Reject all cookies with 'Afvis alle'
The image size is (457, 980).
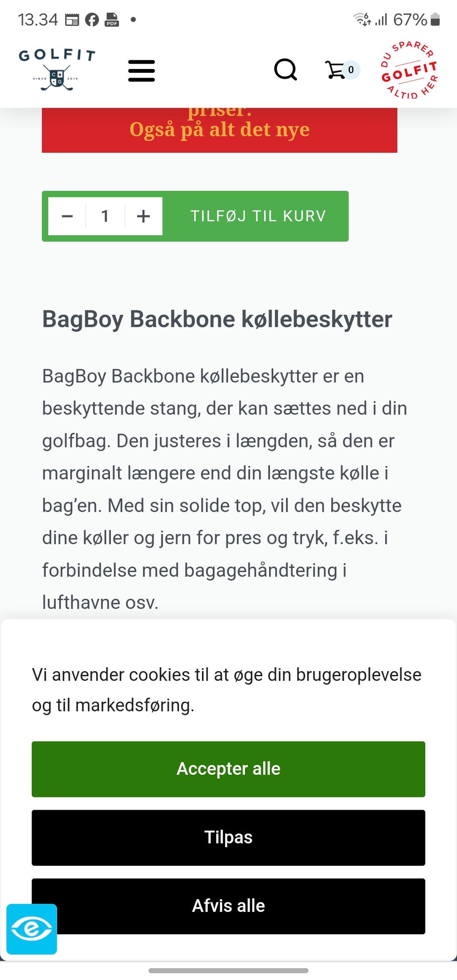[x=228, y=906]
